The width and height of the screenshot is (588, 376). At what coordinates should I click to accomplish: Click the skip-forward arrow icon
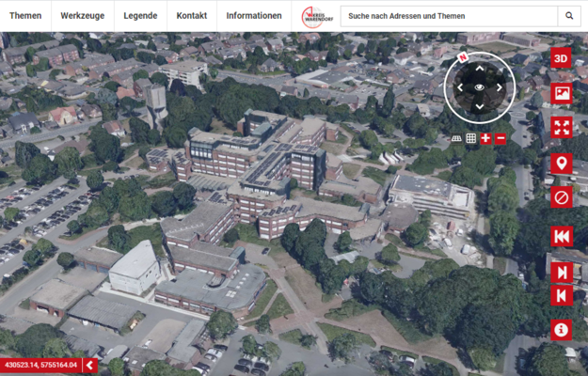(562, 273)
